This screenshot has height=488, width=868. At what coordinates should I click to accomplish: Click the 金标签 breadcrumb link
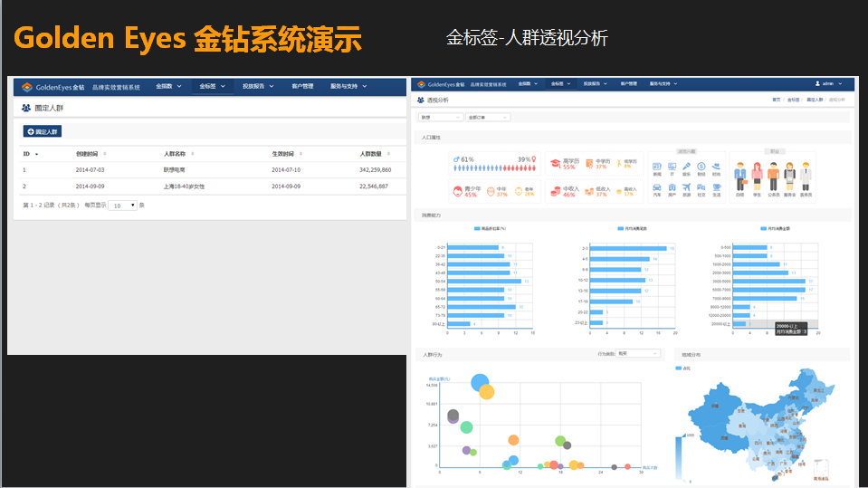tap(793, 100)
